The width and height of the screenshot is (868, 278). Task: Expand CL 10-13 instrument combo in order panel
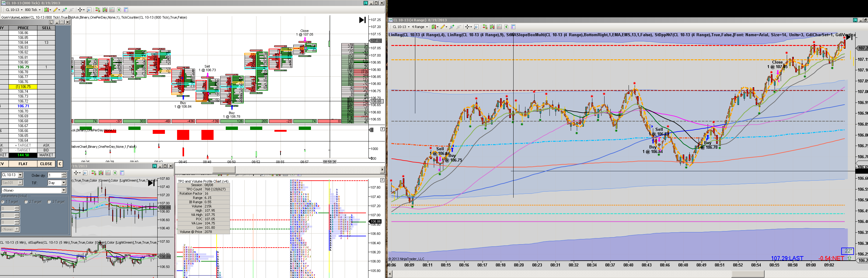pos(20,175)
